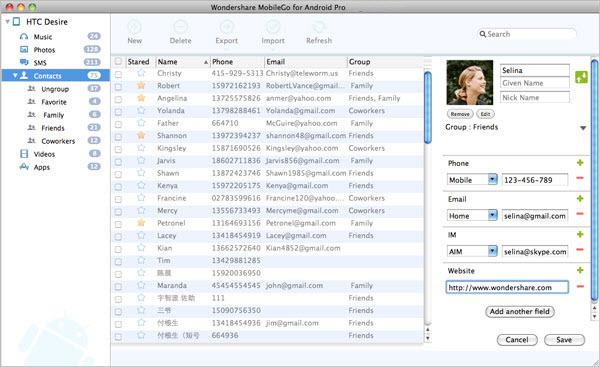Click the Import toolbar icon
This screenshot has width=600, height=367.
pos(273,27)
